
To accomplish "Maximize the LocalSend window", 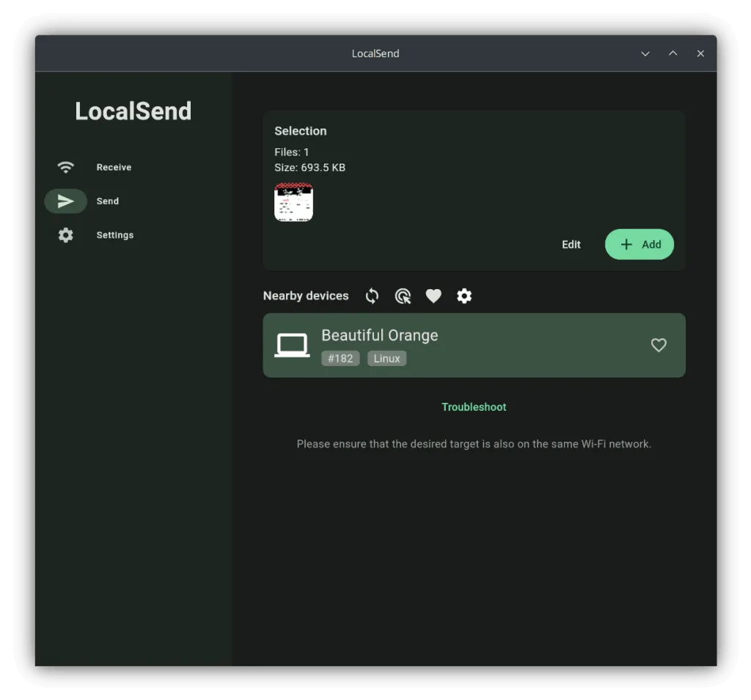I will 673,54.
